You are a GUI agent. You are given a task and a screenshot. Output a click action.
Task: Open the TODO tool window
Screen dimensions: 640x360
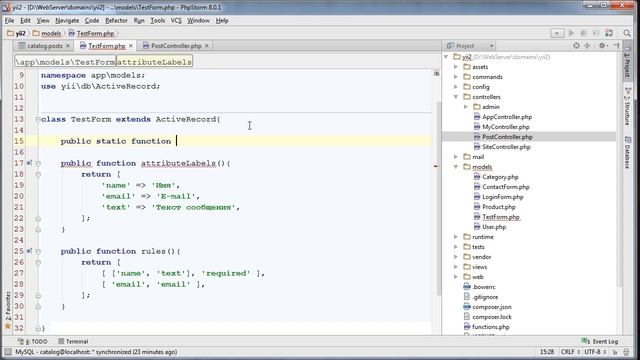(x=33, y=341)
